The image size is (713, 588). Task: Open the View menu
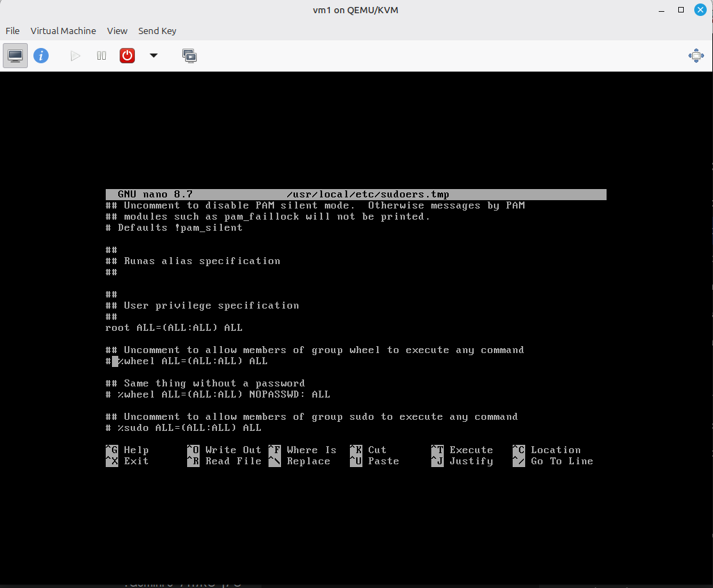[117, 31]
